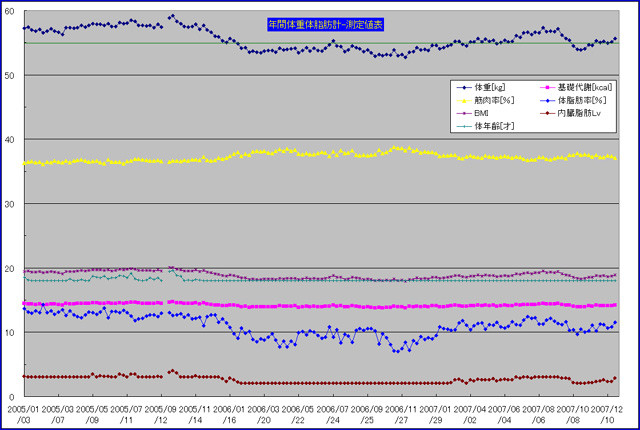Viewport: 640px width, 430px height.
Task: Click the x-axis date 2005/03/07
Action: 58,414
